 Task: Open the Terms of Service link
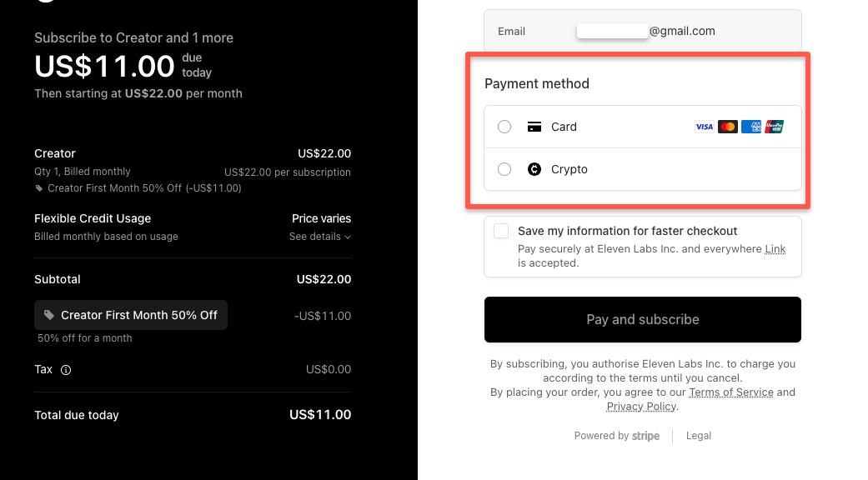(x=731, y=392)
